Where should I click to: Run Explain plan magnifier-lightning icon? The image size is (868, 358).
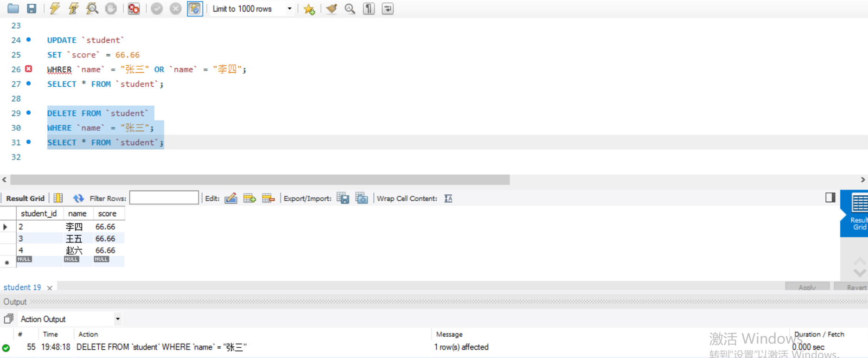(92, 8)
